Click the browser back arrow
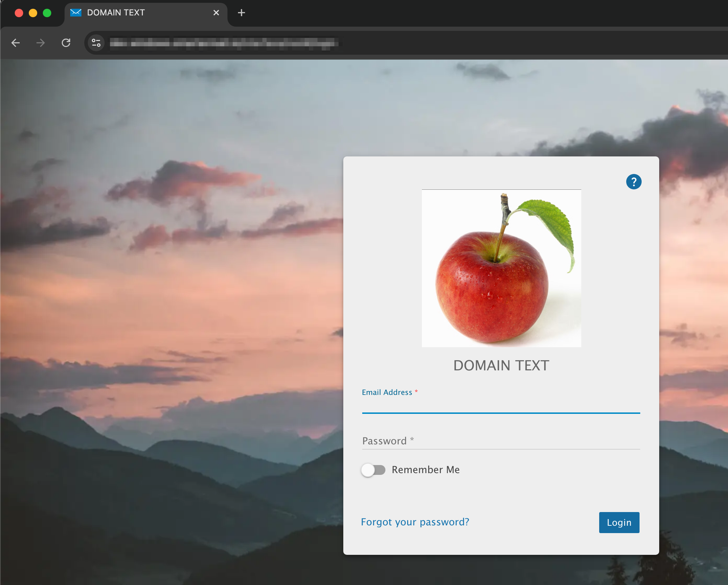Viewport: 728px width, 585px height. (16, 43)
